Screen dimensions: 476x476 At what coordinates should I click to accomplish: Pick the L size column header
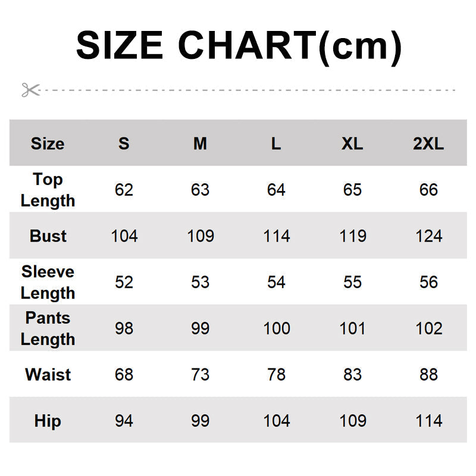[x=276, y=143]
